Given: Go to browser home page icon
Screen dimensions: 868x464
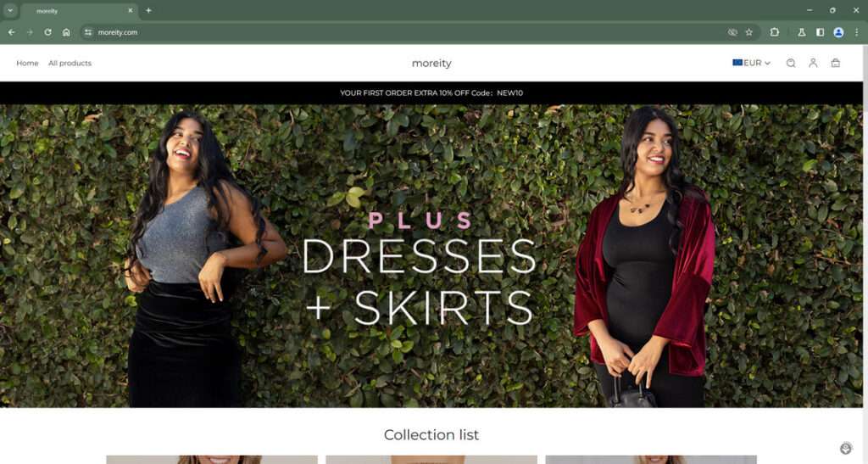Looking at the screenshot, I should point(66,32).
